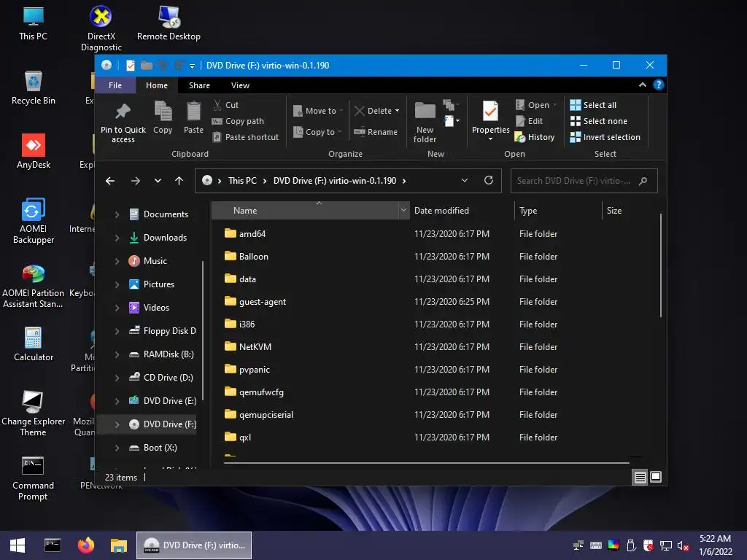
Task: Expand the DVD Drive (E:) node
Action: [117, 401]
